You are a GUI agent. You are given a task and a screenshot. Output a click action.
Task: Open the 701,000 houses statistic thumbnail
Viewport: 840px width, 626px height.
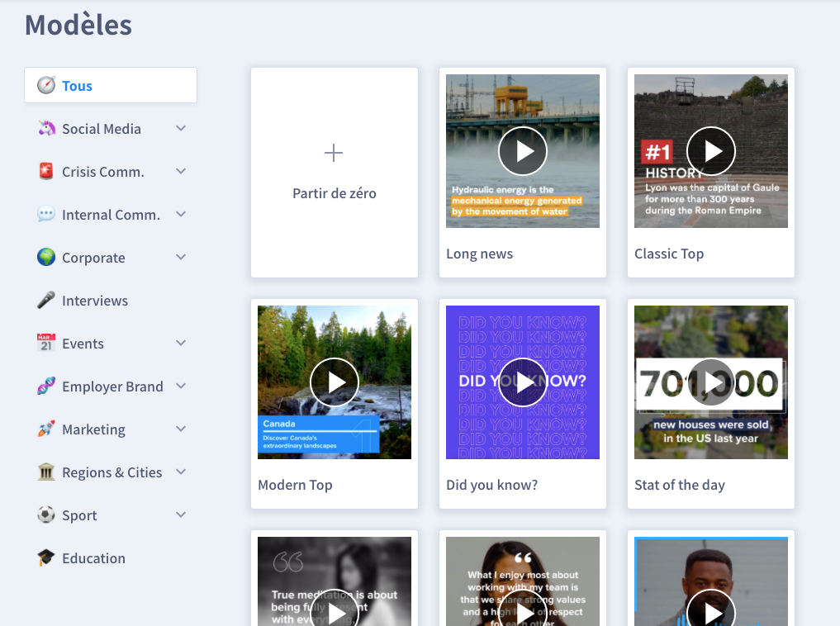pyautogui.click(x=711, y=382)
